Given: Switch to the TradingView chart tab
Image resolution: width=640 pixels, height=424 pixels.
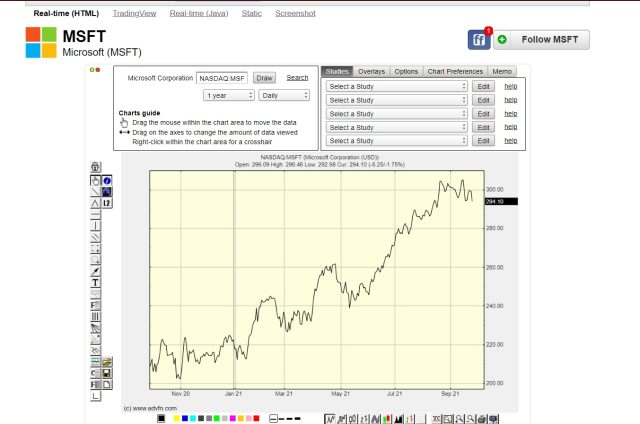Looking at the screenshot, I should (x=134, y=13).
